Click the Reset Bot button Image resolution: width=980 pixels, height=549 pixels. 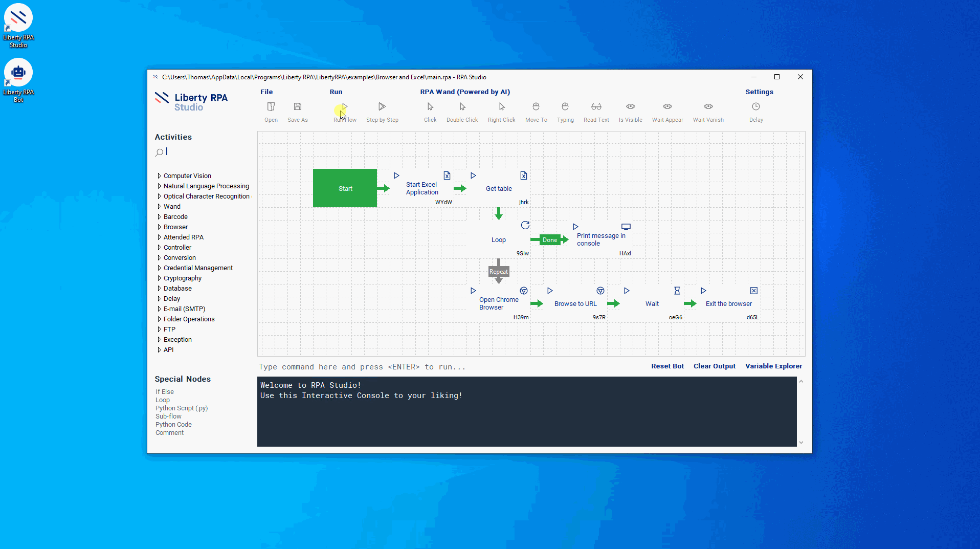[x=667, y=366]
